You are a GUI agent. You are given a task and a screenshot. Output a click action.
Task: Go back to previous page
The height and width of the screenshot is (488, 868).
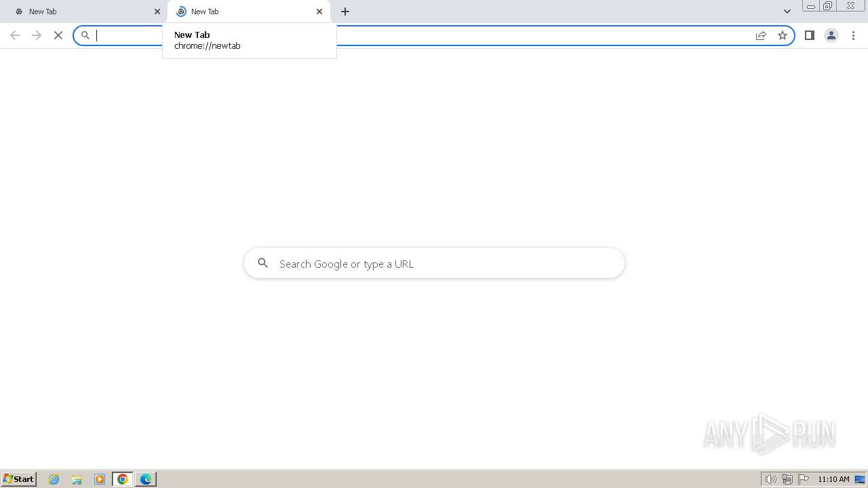click(x=15, y=35)
